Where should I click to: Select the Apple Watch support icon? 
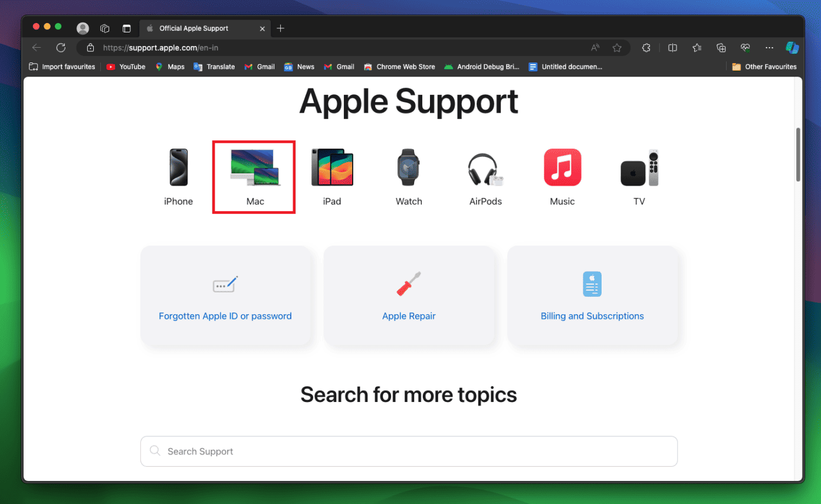(409, 167)
